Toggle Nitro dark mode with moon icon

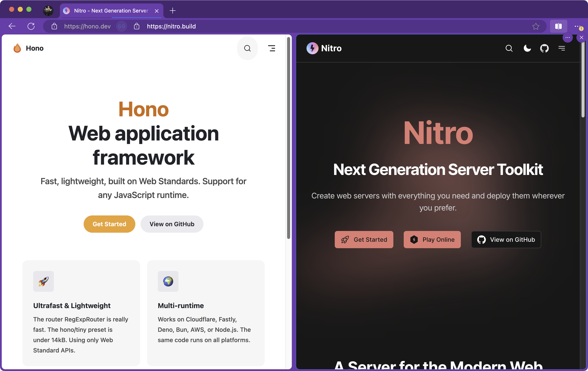click(527, 48)
